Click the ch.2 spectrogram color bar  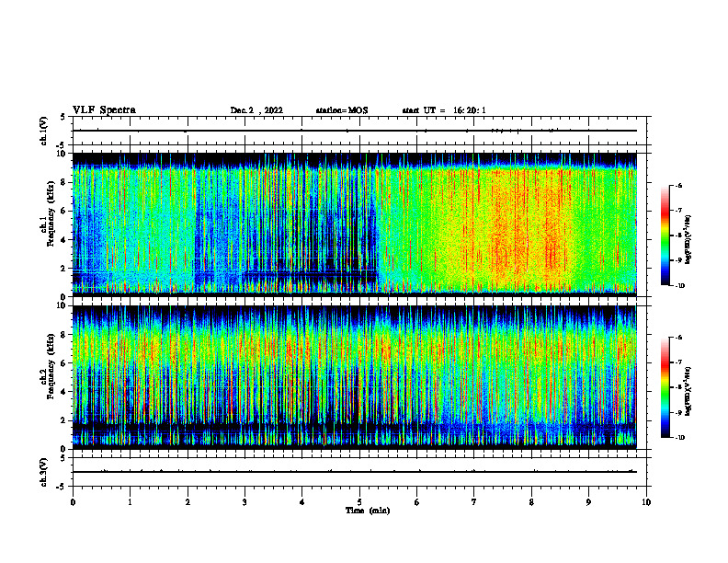(x=665, y=387)
